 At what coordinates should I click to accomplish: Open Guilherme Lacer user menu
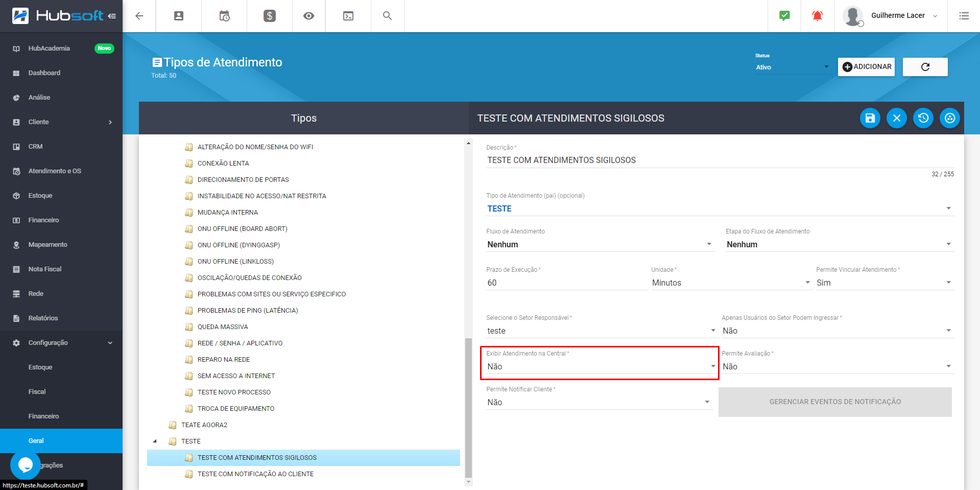coord(891,16)
